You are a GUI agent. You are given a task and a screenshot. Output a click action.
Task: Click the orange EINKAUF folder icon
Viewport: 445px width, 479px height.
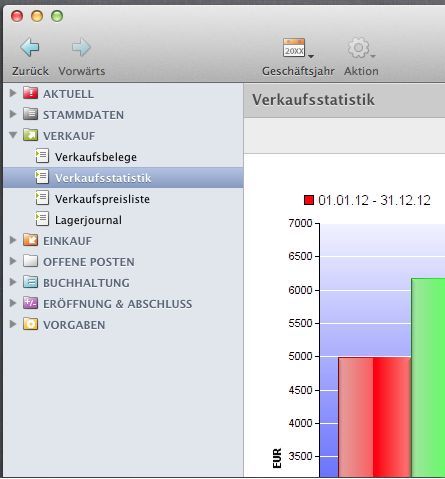[x=30, y=240]
